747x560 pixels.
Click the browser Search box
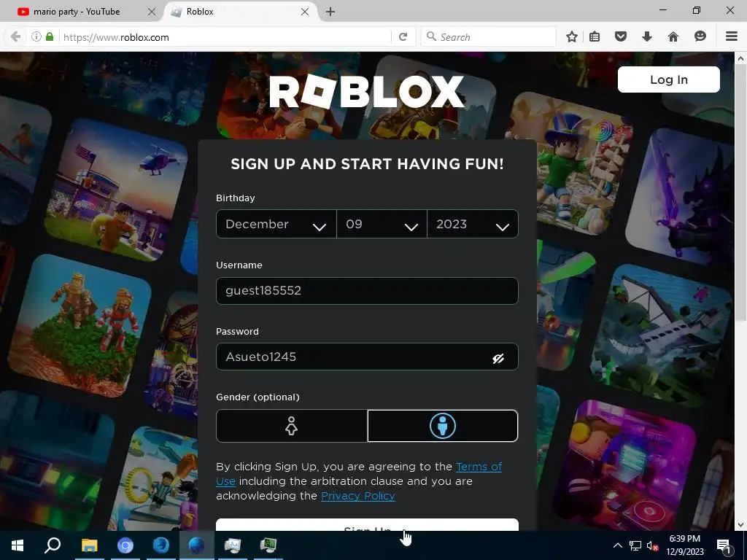click(x=488, y=37)
